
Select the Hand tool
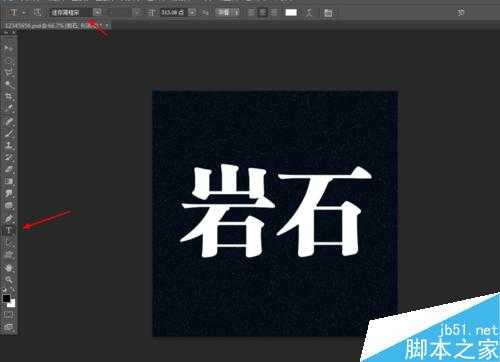click(x=9, y=267)
